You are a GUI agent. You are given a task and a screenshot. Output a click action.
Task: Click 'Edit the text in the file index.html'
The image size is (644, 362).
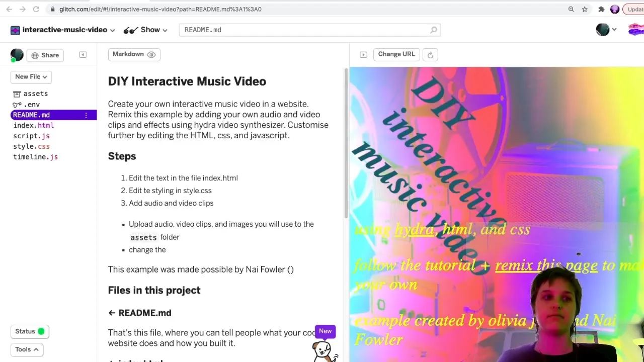click(x=183, y=178)
